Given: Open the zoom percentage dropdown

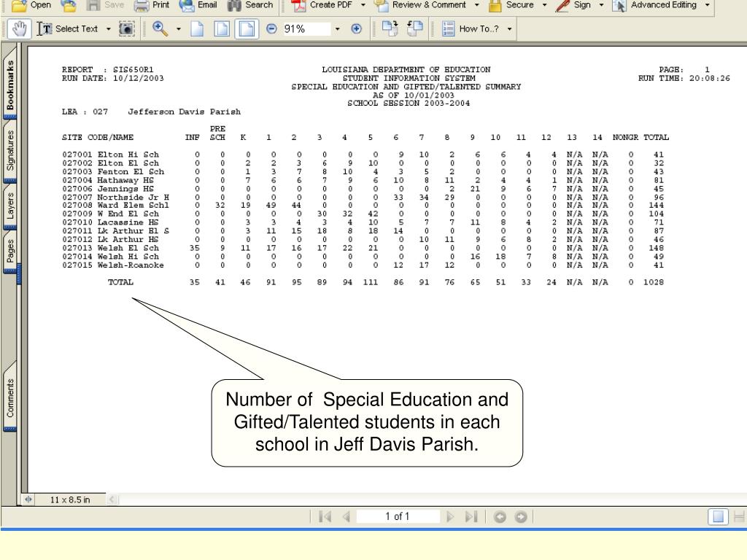Looking at the screenshot, I should [337, 29].
